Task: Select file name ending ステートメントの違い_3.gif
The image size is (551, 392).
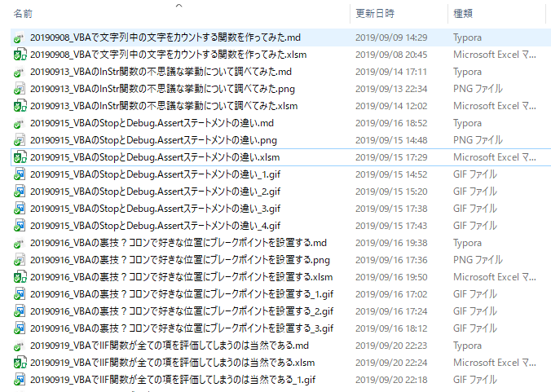Action: tap(156, 209)
